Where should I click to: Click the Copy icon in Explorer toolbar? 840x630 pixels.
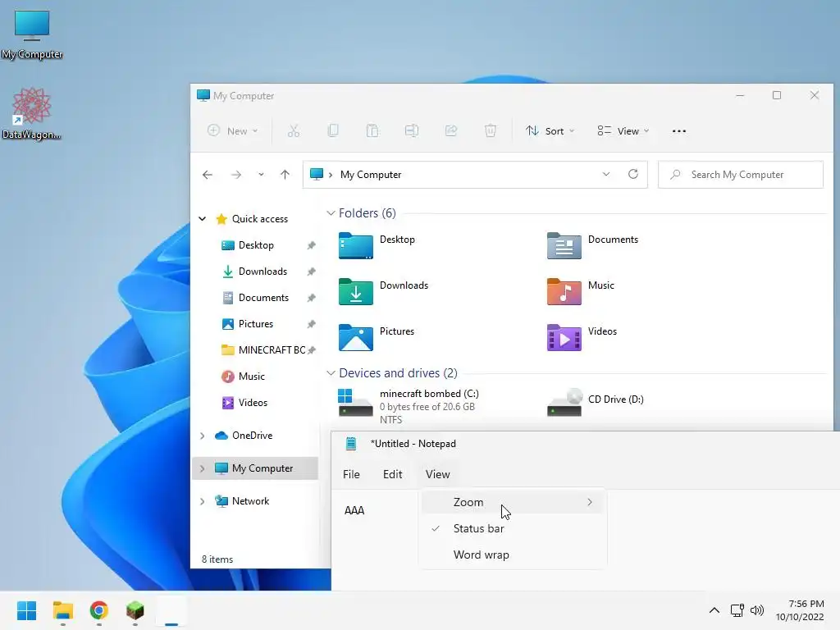tap(333, 130)
